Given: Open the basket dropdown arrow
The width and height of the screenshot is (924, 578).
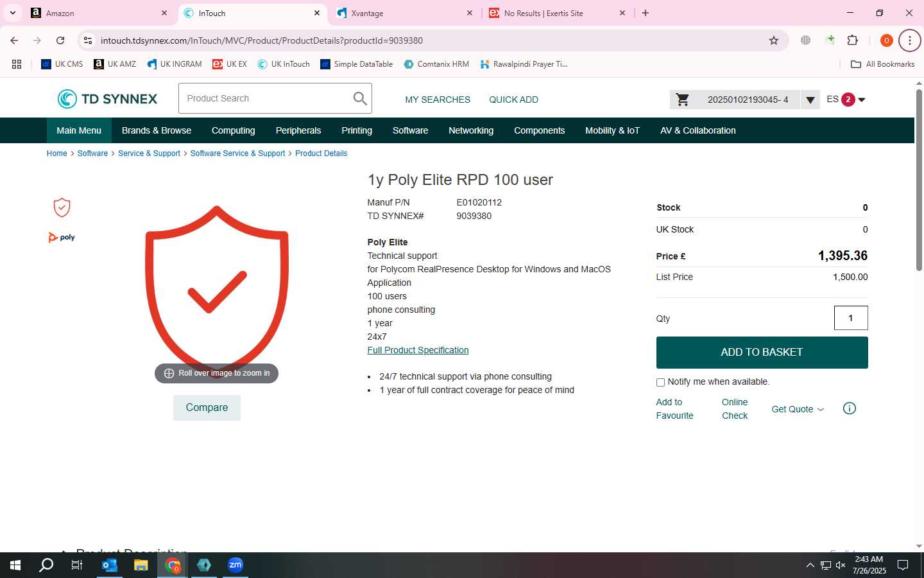Looking at the screenshot, I should click(810, 100).
